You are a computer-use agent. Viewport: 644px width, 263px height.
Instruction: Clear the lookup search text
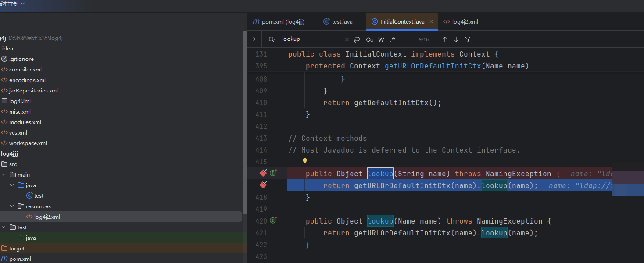tap(347, 39)
